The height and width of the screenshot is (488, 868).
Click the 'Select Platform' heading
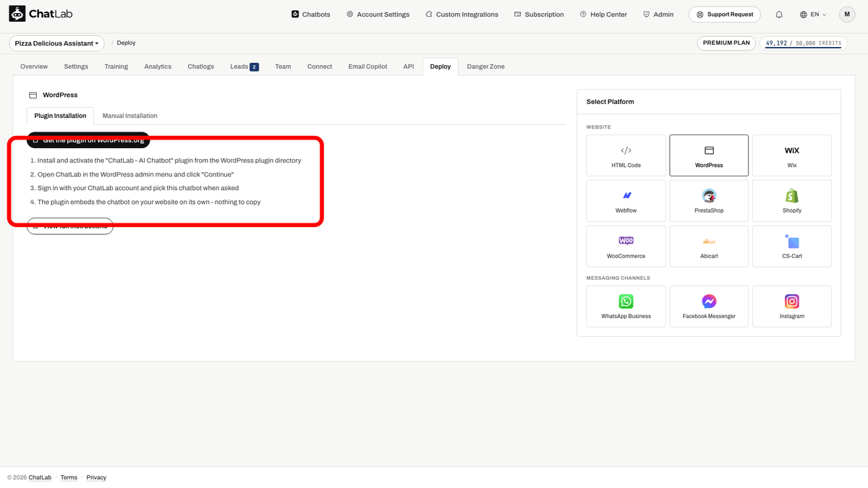tap(610, 102)
